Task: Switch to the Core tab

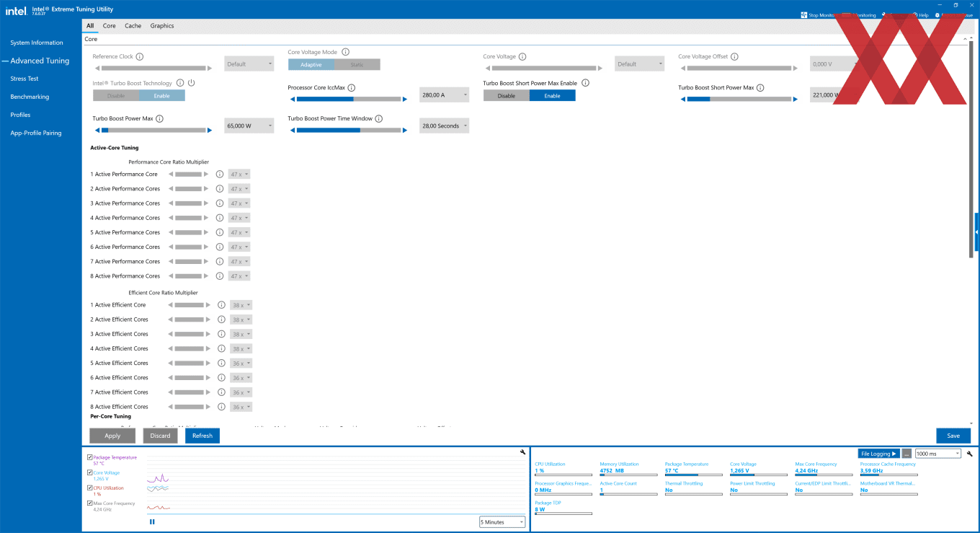Action: (109, 26)
